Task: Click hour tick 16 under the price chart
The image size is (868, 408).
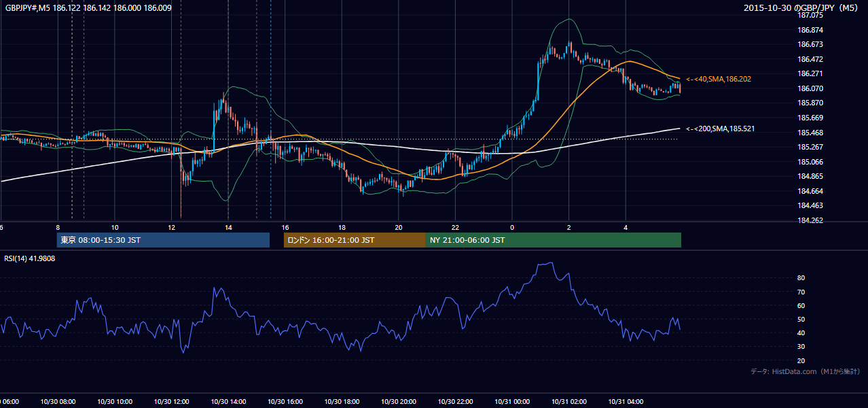Action: [285, 227]
